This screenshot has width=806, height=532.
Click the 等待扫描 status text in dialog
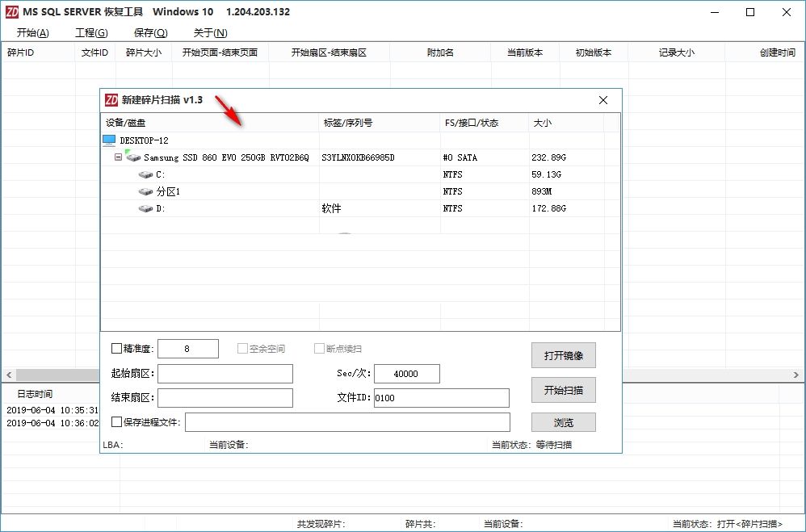[x=553, y=445]
